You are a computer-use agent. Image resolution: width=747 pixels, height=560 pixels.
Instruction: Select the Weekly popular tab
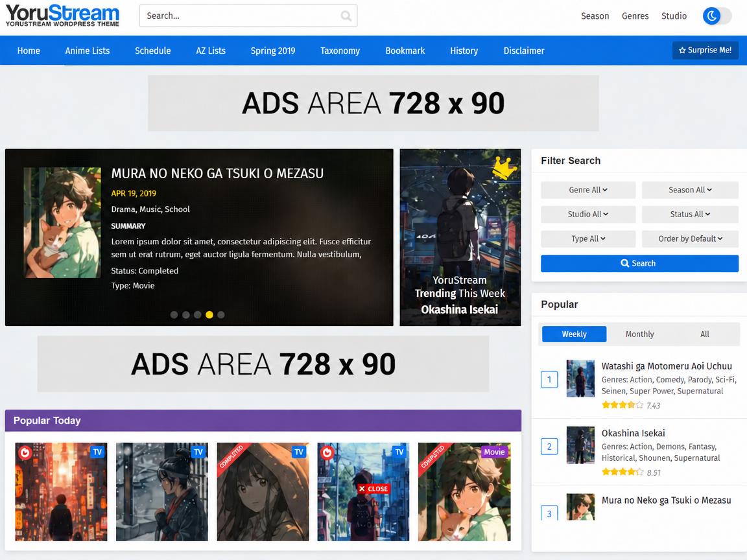574,334
